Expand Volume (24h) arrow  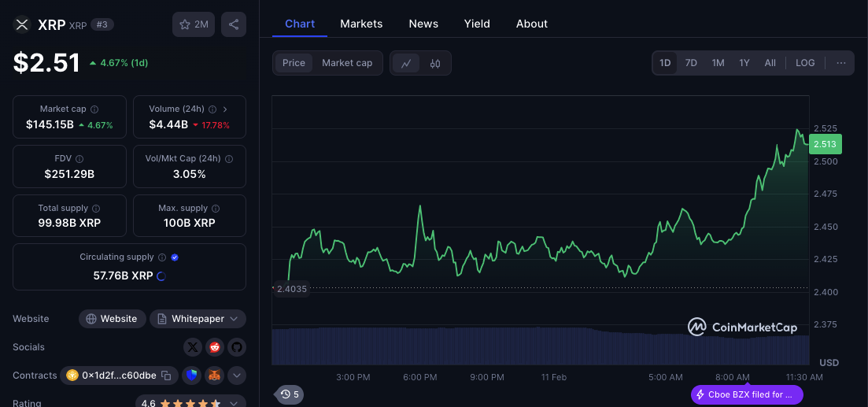(x=225, y=109)
